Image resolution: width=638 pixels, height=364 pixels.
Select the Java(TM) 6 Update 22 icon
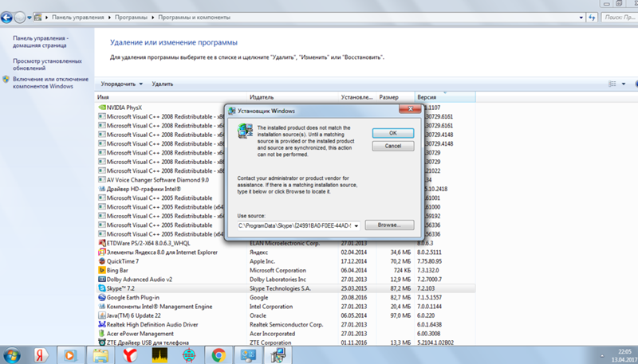click(102, 315)
